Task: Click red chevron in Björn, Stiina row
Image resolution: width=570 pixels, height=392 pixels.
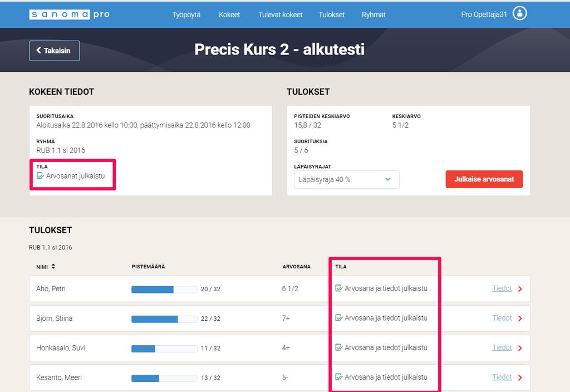Action: tap(520, 318)
